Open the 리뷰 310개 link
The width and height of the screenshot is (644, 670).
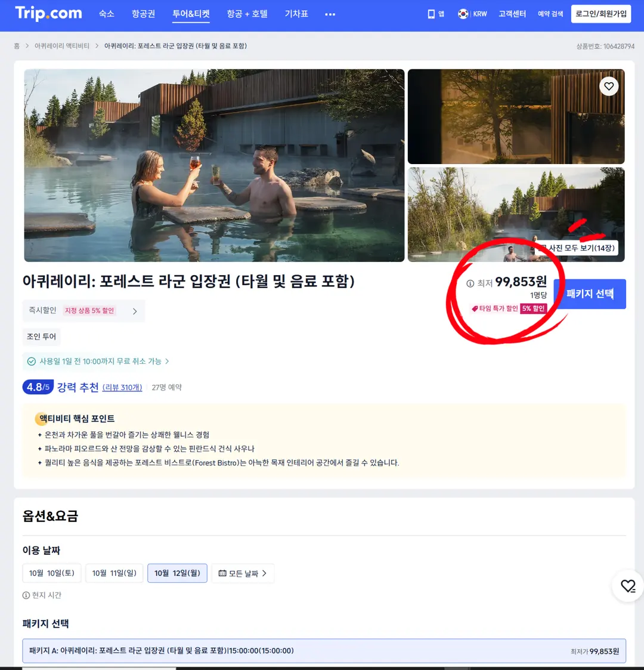coord(122,388)
